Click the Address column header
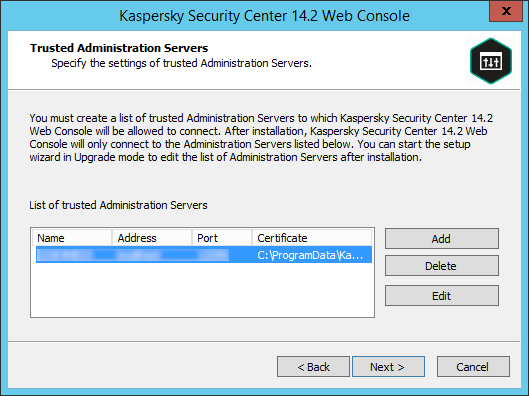Image resolution: width=529 pixels, height=396 pixels. [152, 238]
